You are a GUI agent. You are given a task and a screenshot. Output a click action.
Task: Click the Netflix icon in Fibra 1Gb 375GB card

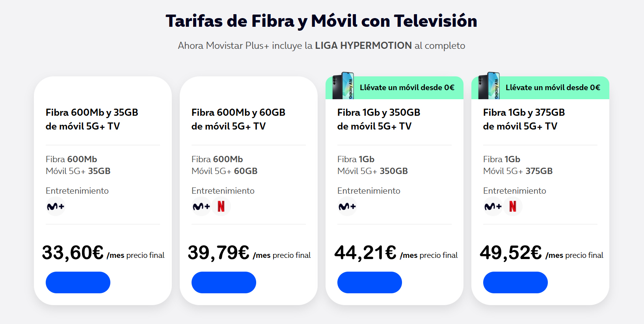(x=513, y=206)
